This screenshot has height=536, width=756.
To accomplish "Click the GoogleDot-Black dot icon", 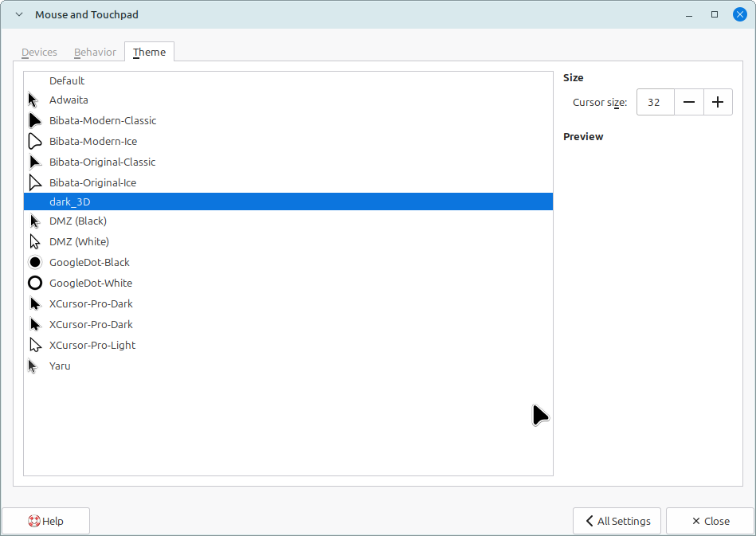I will [35, 262].
